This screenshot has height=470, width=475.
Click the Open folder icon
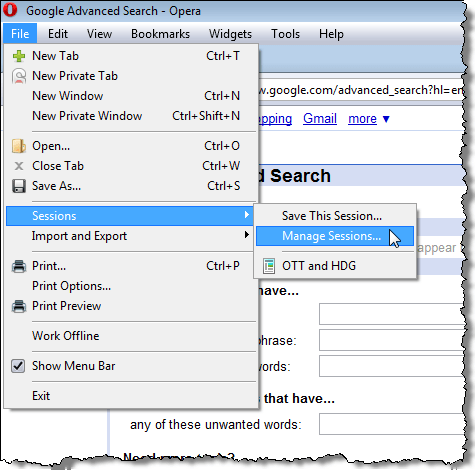tap(19, 146)
